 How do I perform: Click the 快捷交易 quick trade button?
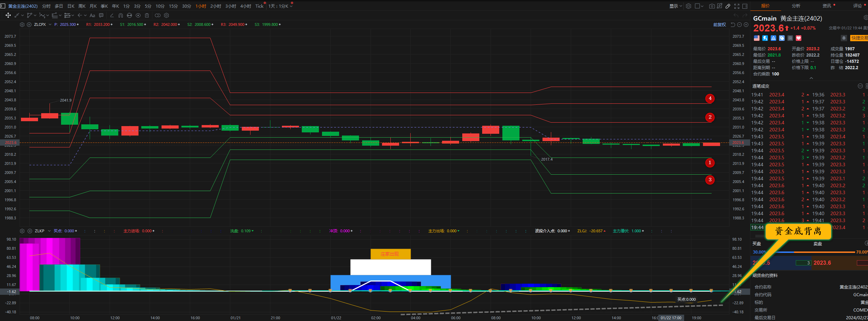tap(859, 38)
